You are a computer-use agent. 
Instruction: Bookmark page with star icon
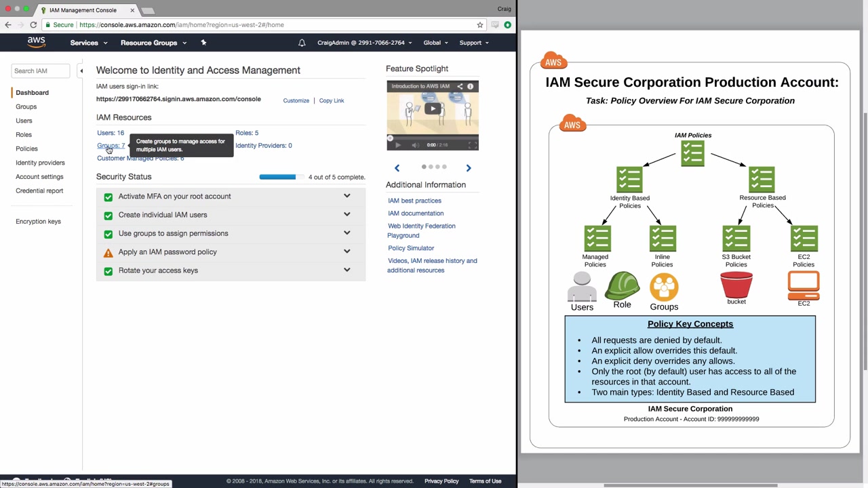coord(480,25)
